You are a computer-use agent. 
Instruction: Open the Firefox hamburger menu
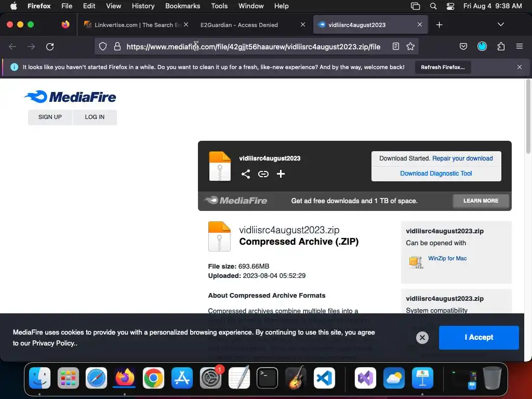(519, 46)
